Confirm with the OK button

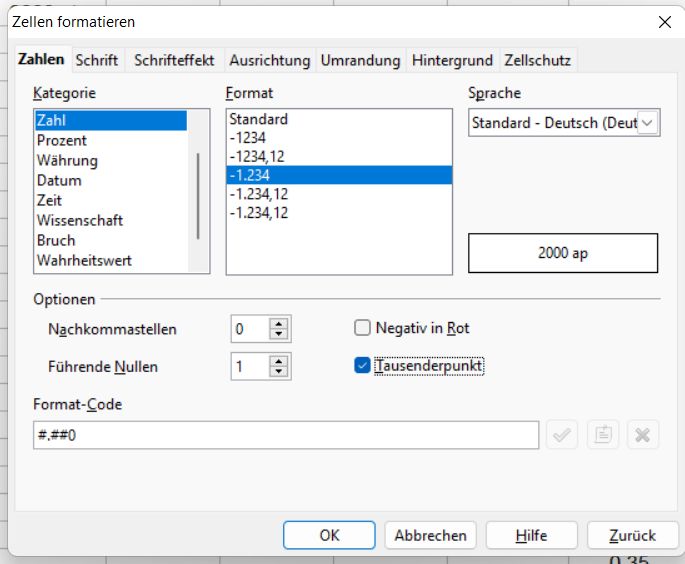pos(329,535)
